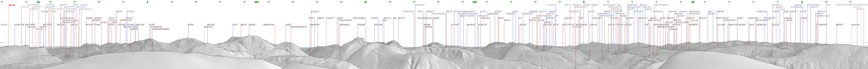Viewport: 868px width, 69px height.
Task: Click the SW compass heading label
Action: tap(256, 2)
